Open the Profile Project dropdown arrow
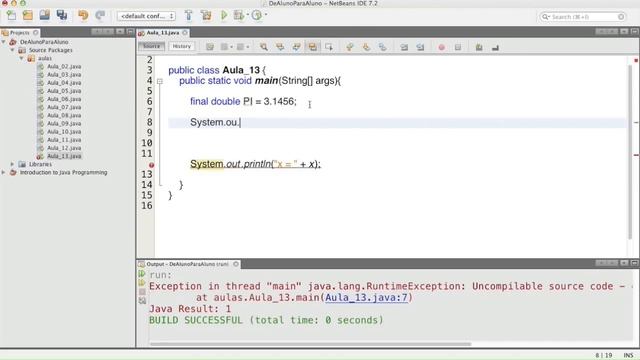The height and width of the screenshot is (360, 640). (x=266, y=15)
